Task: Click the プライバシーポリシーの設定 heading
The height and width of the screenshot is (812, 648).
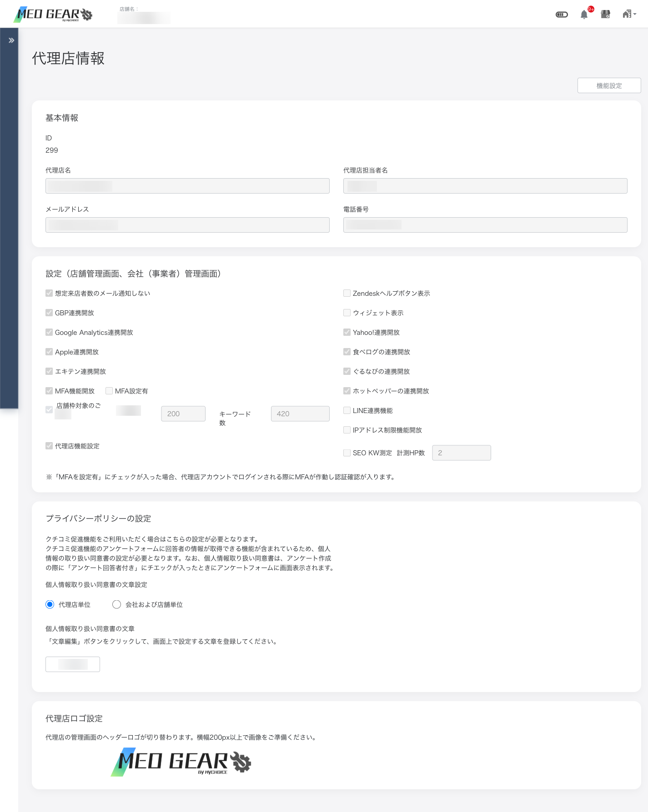Action: [98, 518]
